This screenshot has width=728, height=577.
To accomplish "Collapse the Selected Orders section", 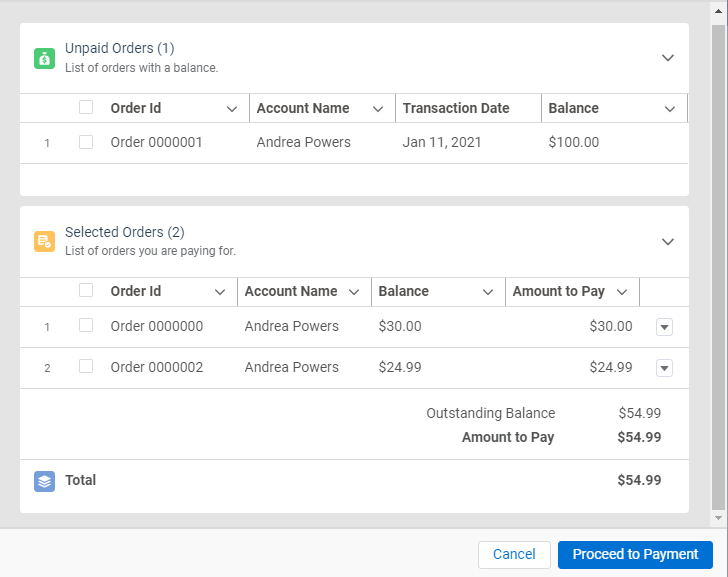I will 668,241.
